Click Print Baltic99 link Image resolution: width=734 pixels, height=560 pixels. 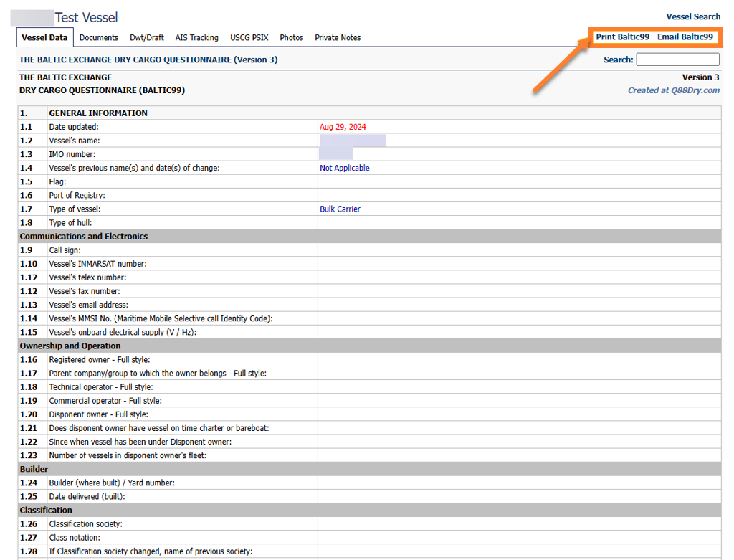[x=622, y=37]
